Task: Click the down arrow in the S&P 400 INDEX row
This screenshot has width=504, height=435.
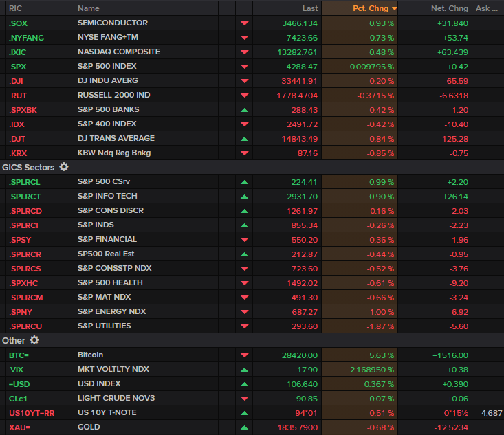Action: pyautogui.click(x=245, y=124)
